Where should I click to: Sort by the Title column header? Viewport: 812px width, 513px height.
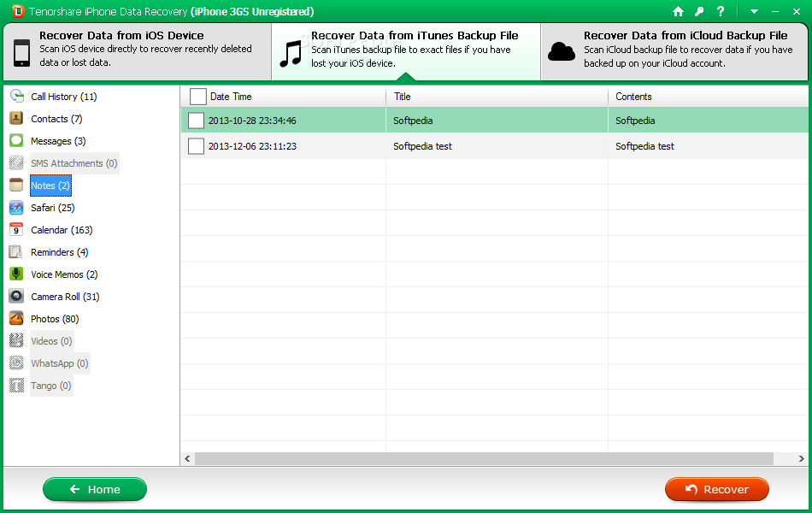click(x=497, y=97)
